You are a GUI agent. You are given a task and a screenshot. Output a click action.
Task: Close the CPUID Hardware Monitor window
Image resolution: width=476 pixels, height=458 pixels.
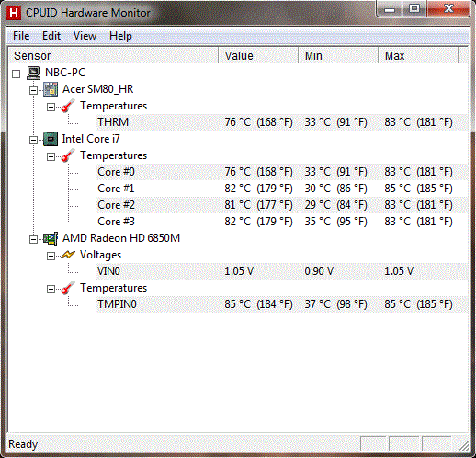448,9
